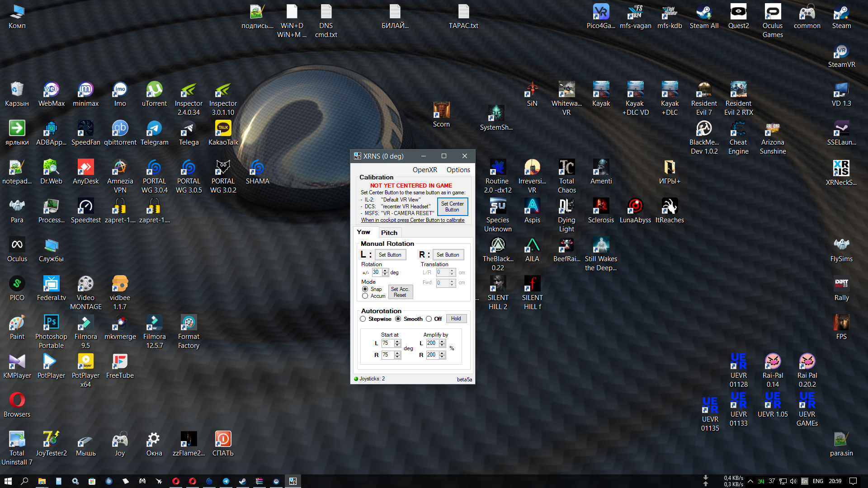Open the OpenXR menu

coord(425,170)
